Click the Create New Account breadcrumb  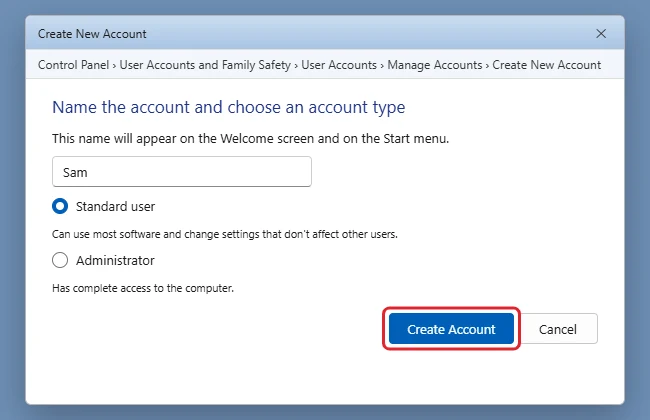tap(546, 65)
